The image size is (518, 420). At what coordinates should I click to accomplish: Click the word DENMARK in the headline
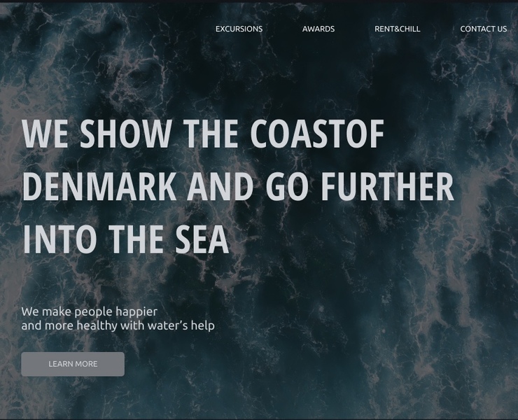click(99, 186)
